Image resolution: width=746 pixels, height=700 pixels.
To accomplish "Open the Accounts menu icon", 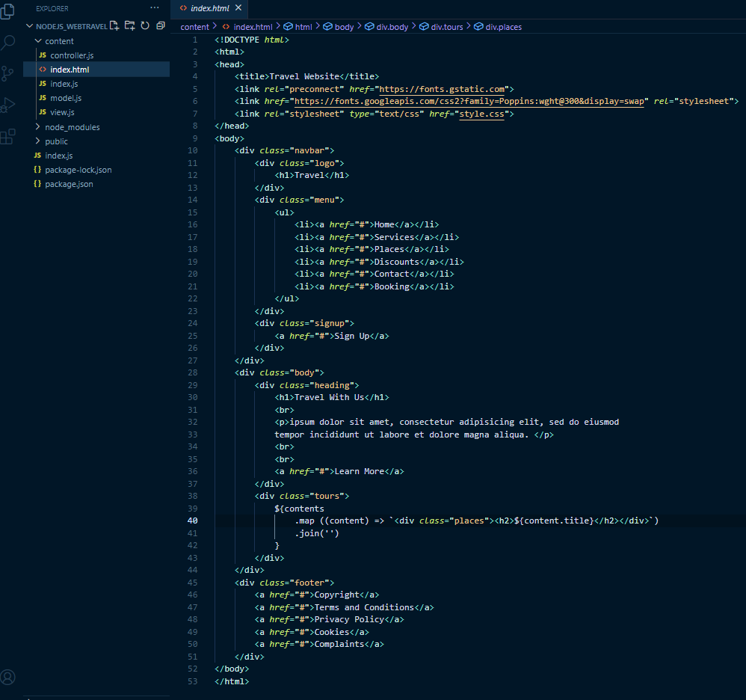I will tap(7, 677).
